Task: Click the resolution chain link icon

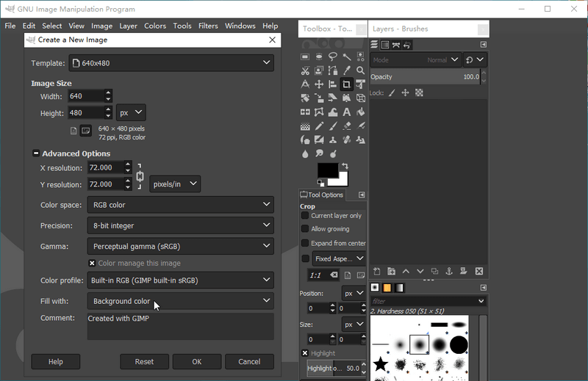Action: coord(140,176)
